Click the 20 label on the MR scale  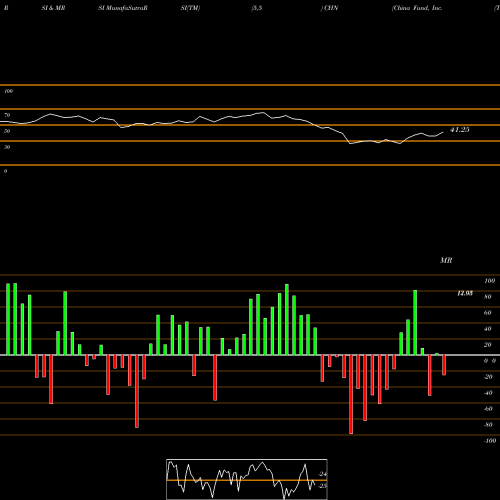pos(488,345)
